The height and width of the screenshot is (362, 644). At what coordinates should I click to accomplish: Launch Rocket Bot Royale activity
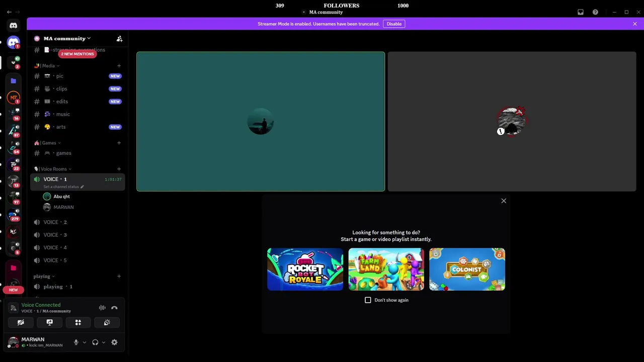point(305,269)
